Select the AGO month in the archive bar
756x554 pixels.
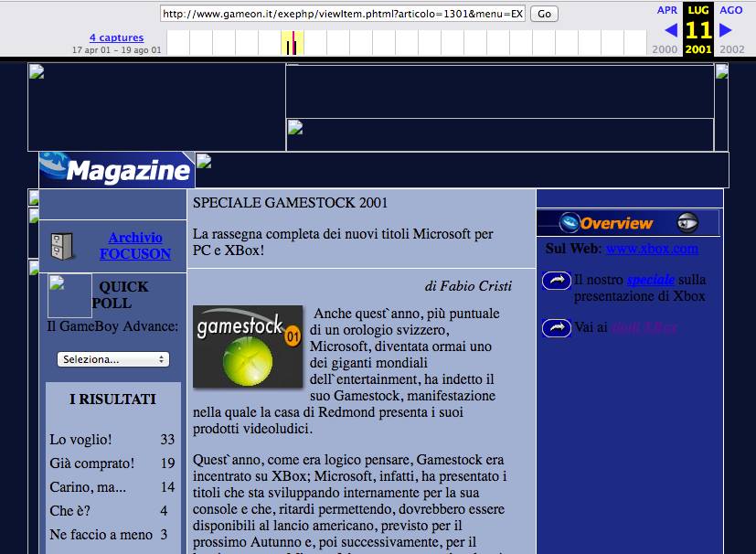click(x=731, y=10)
